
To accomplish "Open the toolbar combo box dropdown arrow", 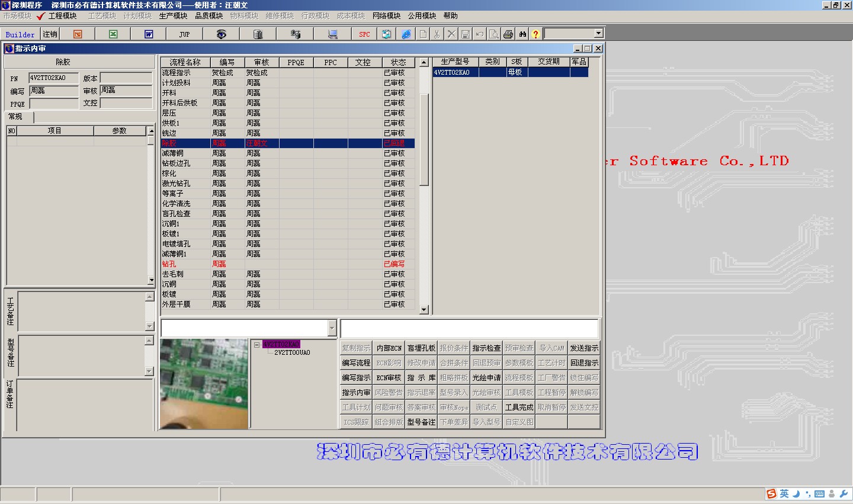I will point(598,34).
